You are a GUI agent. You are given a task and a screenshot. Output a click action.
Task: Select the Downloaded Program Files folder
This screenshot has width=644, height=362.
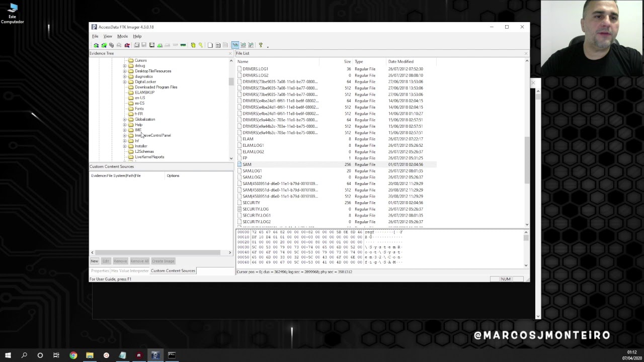pos(156,87)
